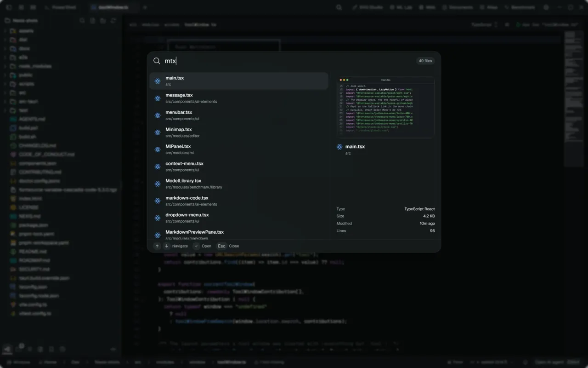Click the search magnifier icon in the file finder
Screen dimensions: 588x368
157,61
